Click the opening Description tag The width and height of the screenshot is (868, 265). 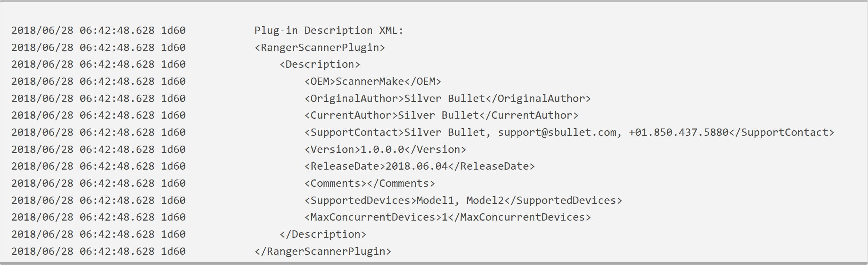[x=320, y=64]
